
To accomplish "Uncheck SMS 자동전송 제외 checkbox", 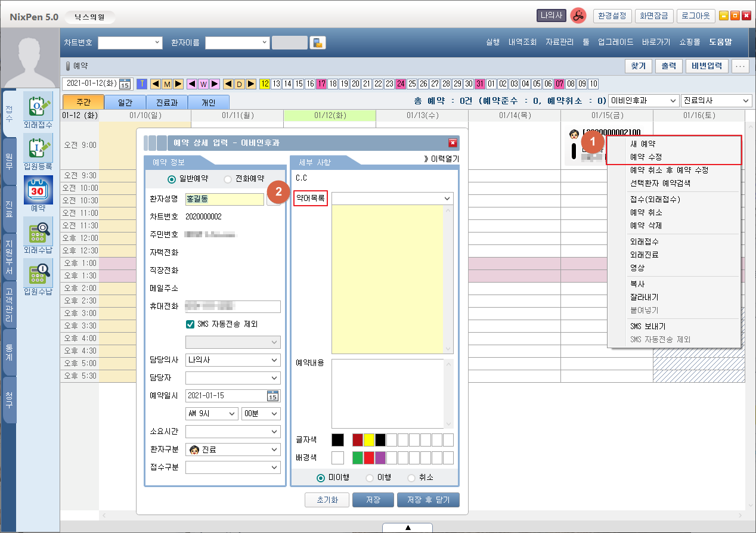I will pos(190,324).
